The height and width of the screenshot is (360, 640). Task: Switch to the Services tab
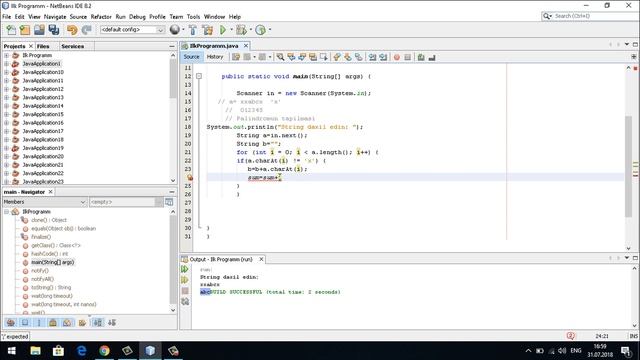[73, 47]
